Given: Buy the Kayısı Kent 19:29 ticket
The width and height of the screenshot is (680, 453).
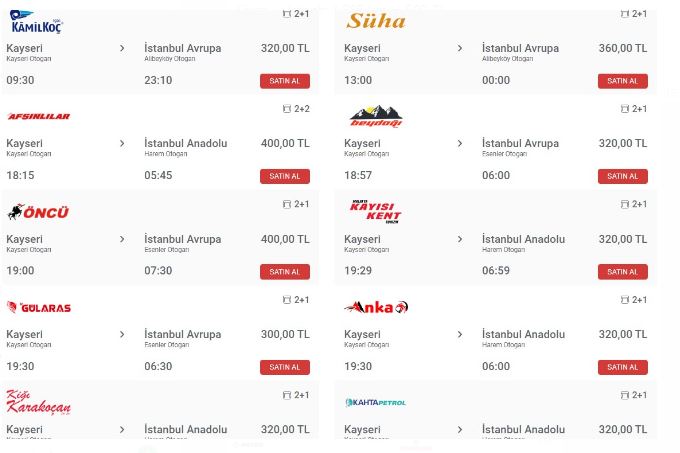Looking at the screenshot, I should click(622, 272).
